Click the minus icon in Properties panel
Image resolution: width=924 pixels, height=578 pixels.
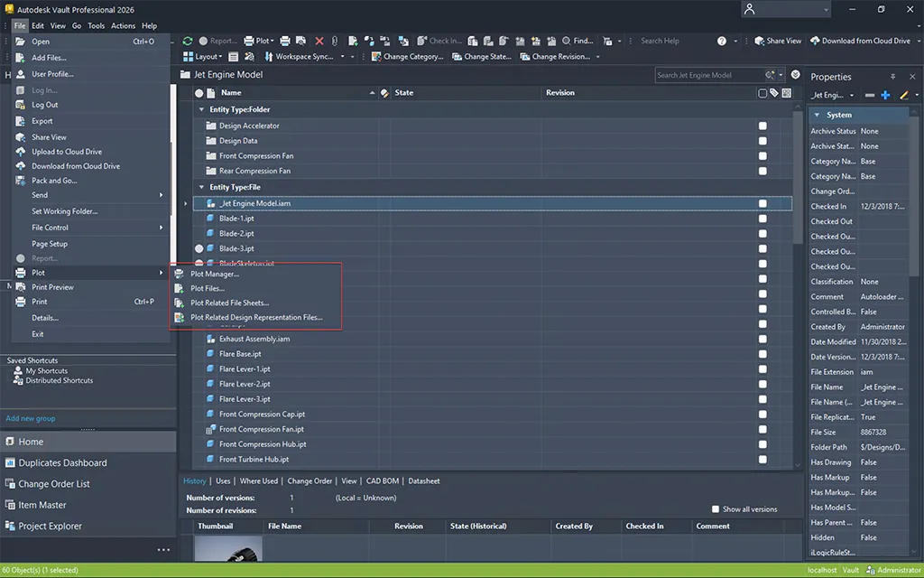(870, 95)
